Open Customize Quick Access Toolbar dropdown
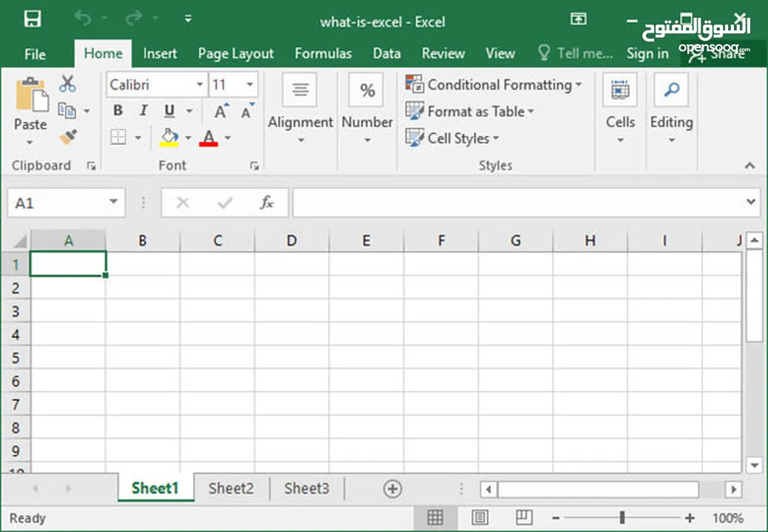The width and height of the screenshot is (768, 532). pos(188,19)
